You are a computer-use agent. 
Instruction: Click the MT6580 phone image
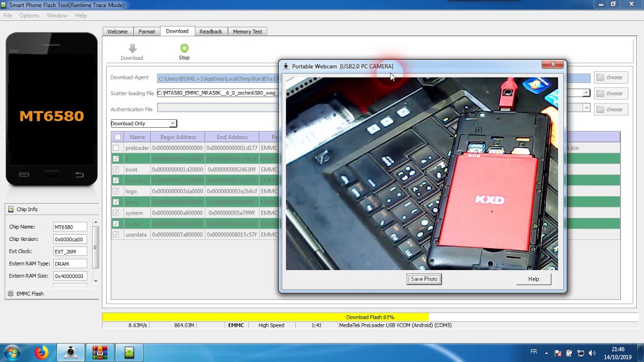51,110
